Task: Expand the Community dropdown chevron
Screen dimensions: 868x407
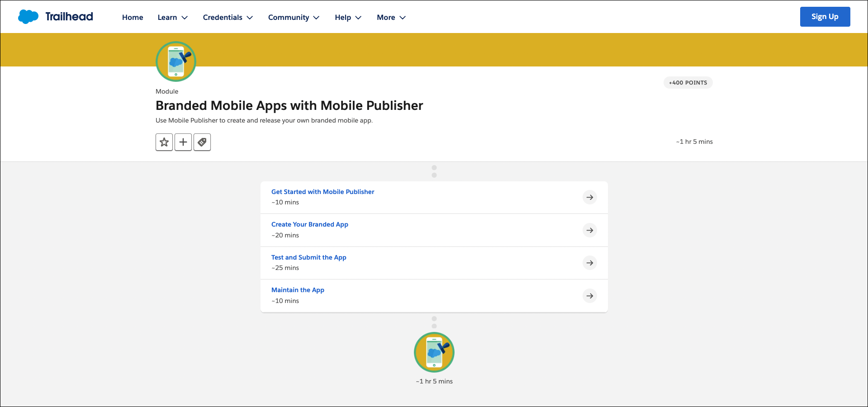Action: click(x=316, y=18)
